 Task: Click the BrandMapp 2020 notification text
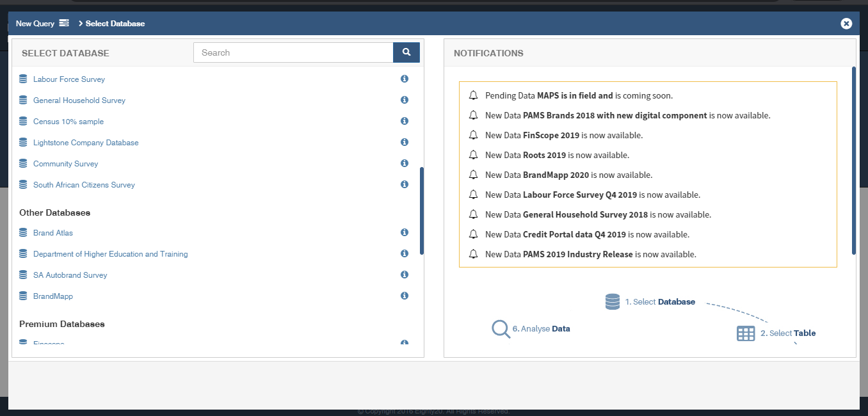pyautogui.click(x=569, y=175)
